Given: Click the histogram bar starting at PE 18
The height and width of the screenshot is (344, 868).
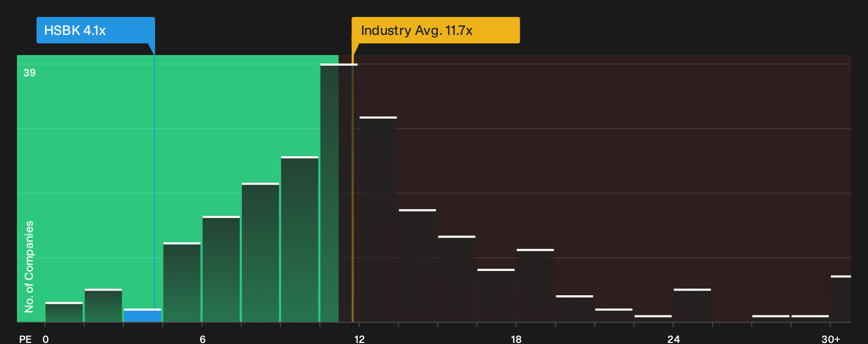Looking at the screenshot, I should click(535, 285).
